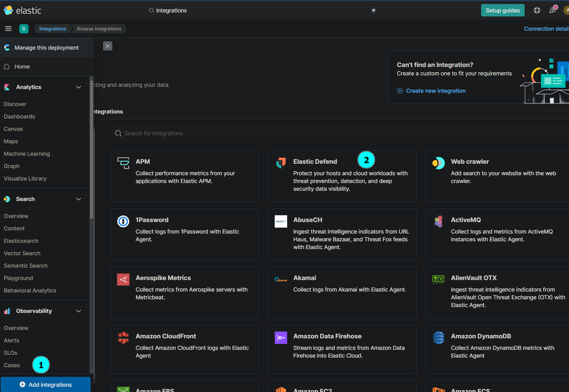This screenshot has width=569, height=392.
Task: Open the help lifebuoy icon
Action: point(537,10)
